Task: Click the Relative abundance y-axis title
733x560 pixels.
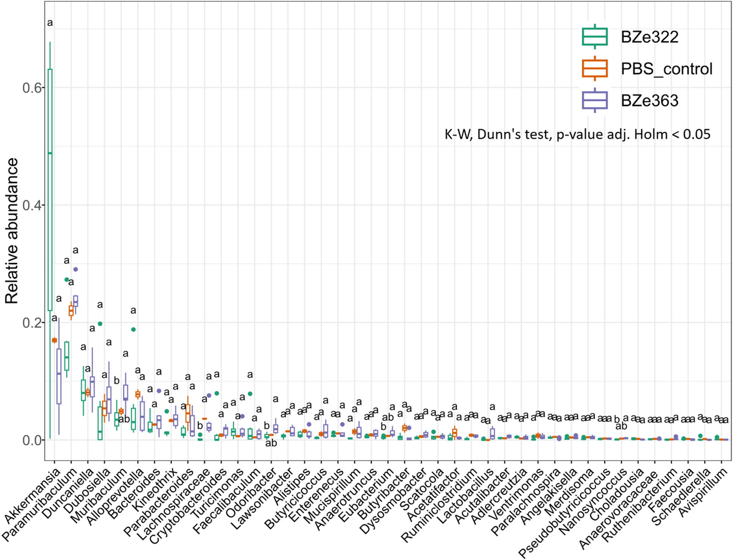Action: (x=11, y=231)
